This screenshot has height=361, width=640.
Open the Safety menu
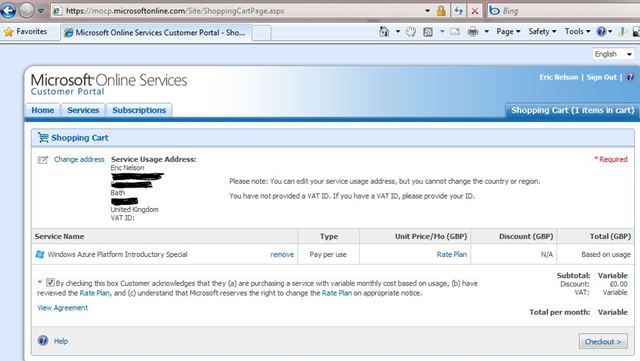(x=542, y=31)
